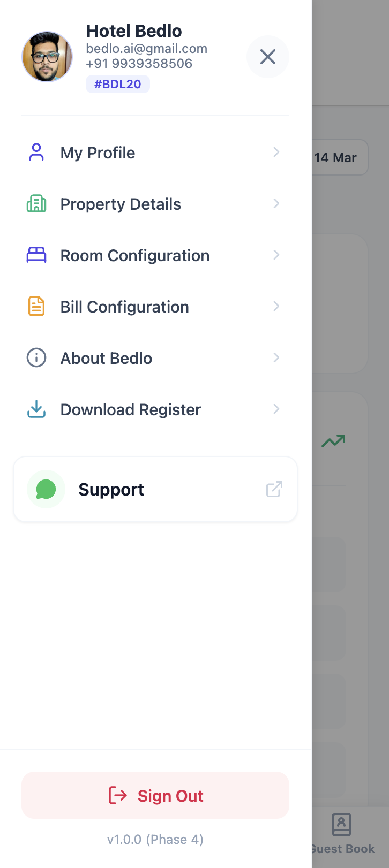Open the Guest Book tab

[x=342, y=834]
